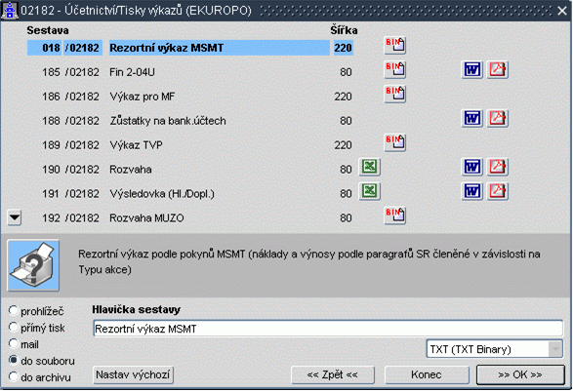Open PDF export for Zůstatky na bank.účtech
Viewport: 573px width, 392px height.
point(498,118)
